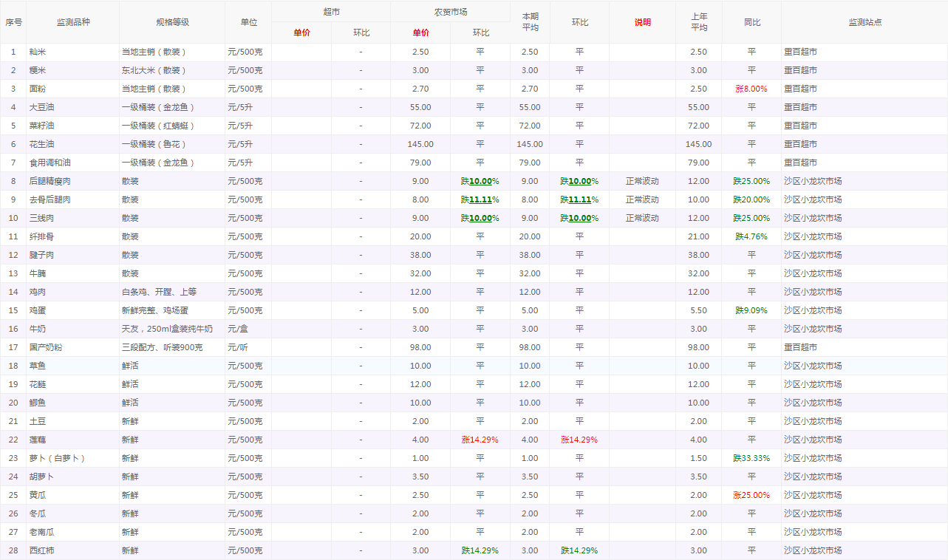Select the 籼米 product cell

click(72, 52)
